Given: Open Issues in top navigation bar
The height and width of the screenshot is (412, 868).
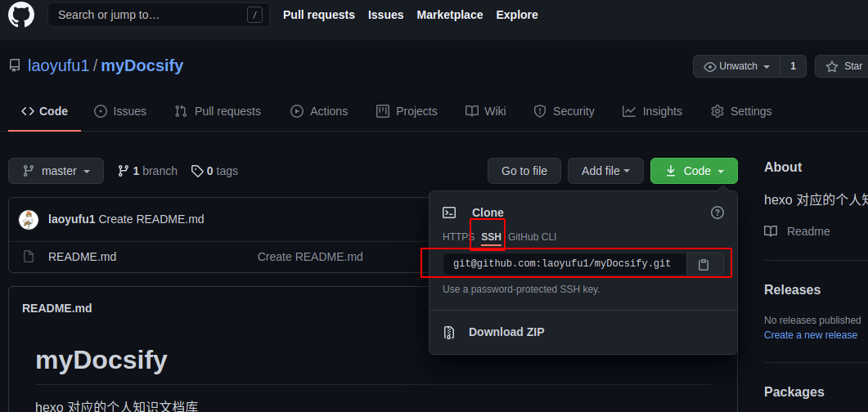Looking at the screenshot, I should point(386,15).
